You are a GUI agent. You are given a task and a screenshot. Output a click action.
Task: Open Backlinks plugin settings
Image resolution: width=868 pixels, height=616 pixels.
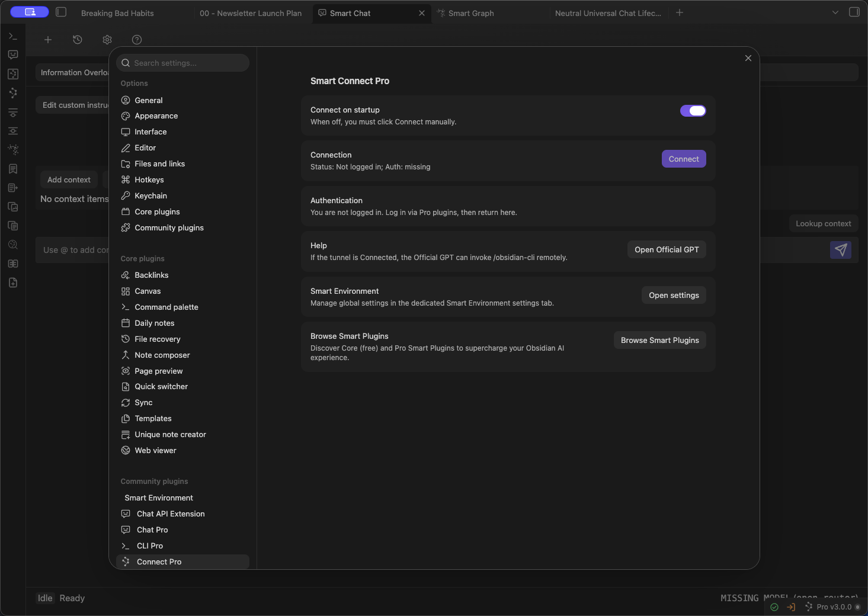(182, 275)
